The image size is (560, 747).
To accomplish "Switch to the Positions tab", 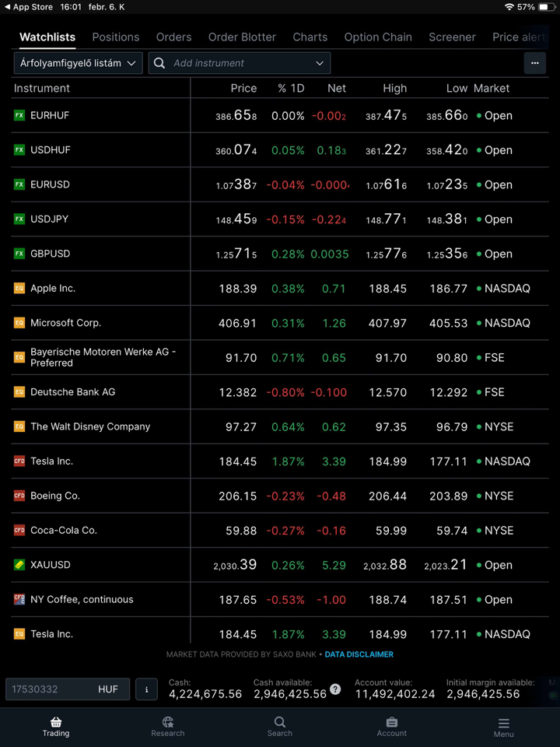I will click(x=116, y=37).
